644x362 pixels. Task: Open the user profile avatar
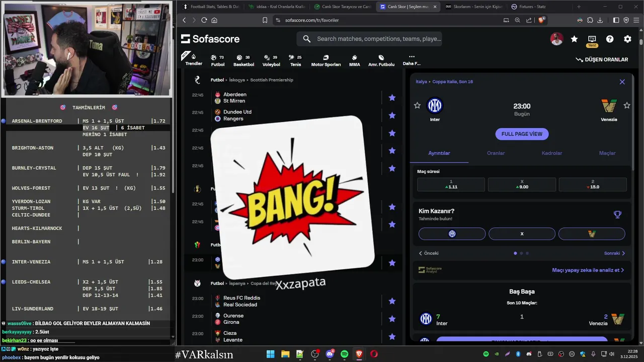coord(556,39)
